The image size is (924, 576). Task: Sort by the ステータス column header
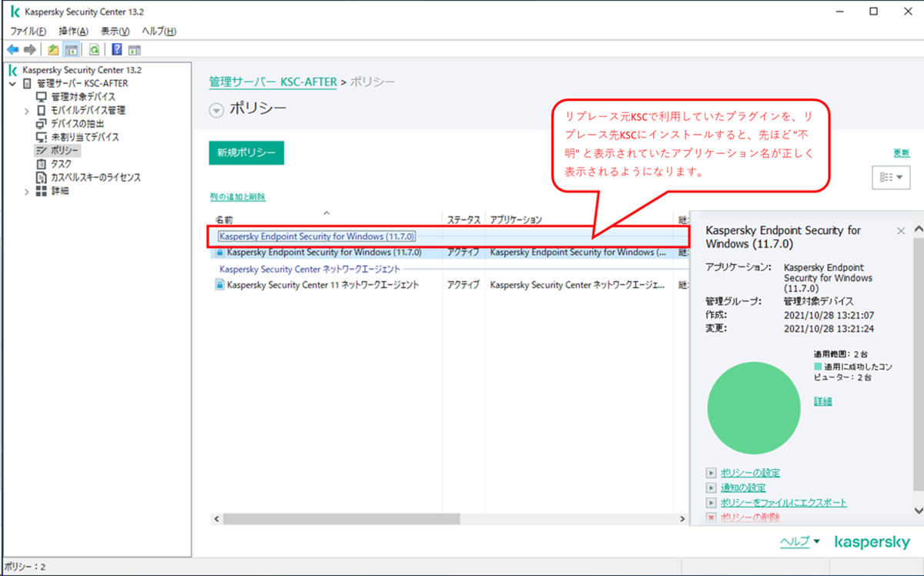[x=464, y=219]
